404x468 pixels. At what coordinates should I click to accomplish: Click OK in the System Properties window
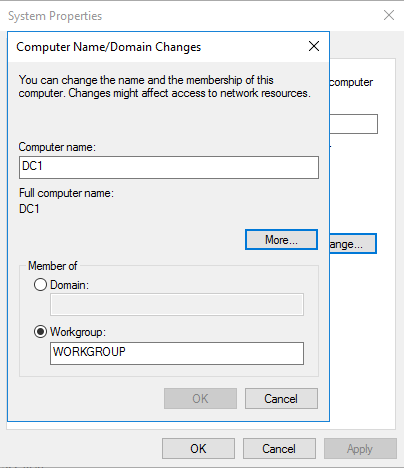(x=198, y=449)
